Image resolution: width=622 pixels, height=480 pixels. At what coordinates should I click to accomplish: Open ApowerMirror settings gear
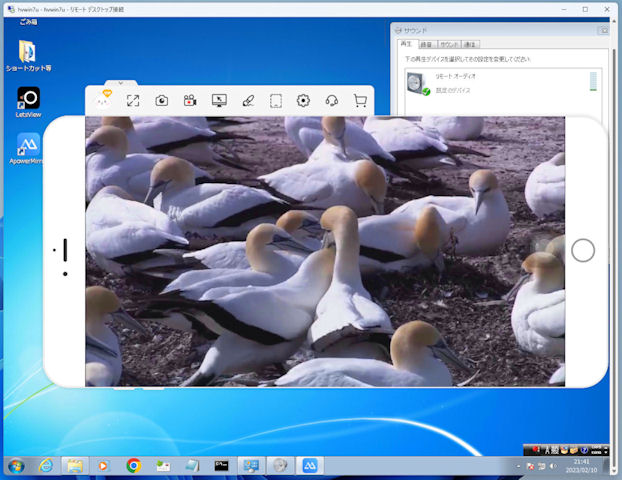pyautogui.click(x=303, y=101)
